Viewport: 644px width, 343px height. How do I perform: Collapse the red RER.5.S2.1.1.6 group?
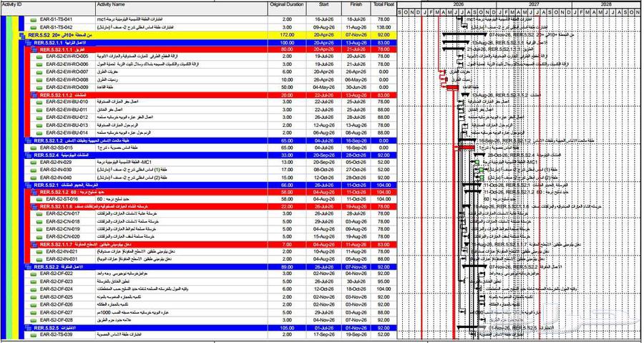(x=34, y=207)
